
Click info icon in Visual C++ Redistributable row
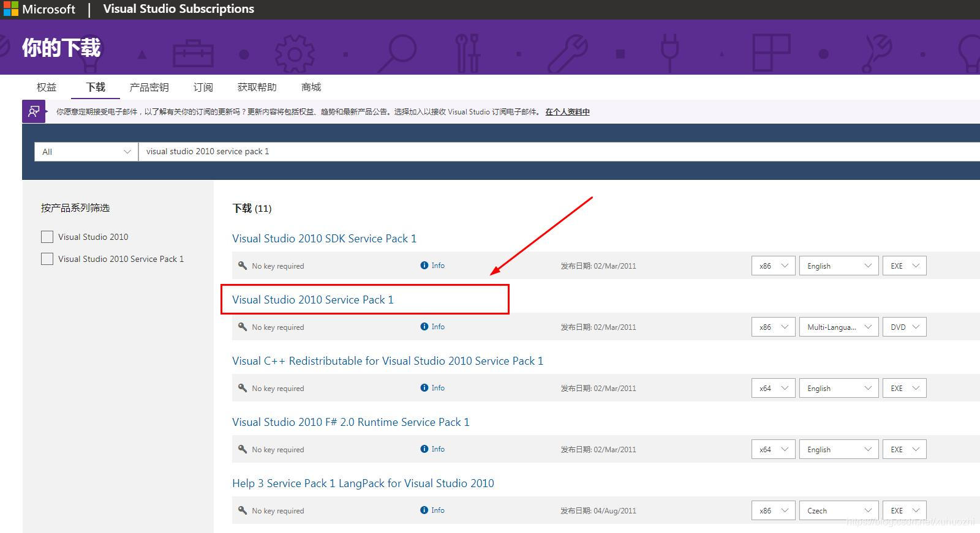pos(424,388)
